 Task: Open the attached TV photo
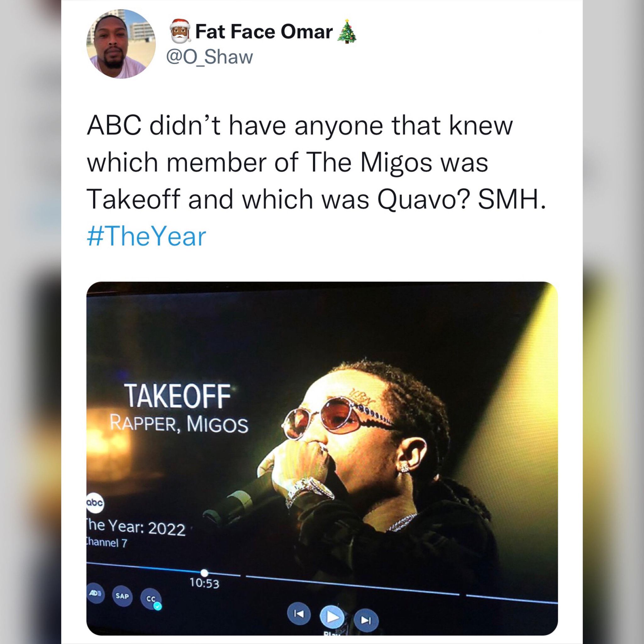click(322, 458)
